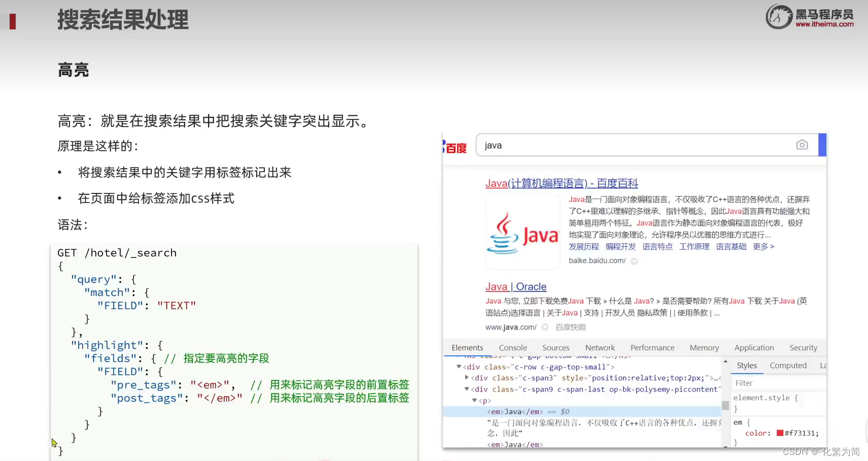868x461 pixels.
Task: Click the blue search button beside the input
Action: tap(822, 145)
